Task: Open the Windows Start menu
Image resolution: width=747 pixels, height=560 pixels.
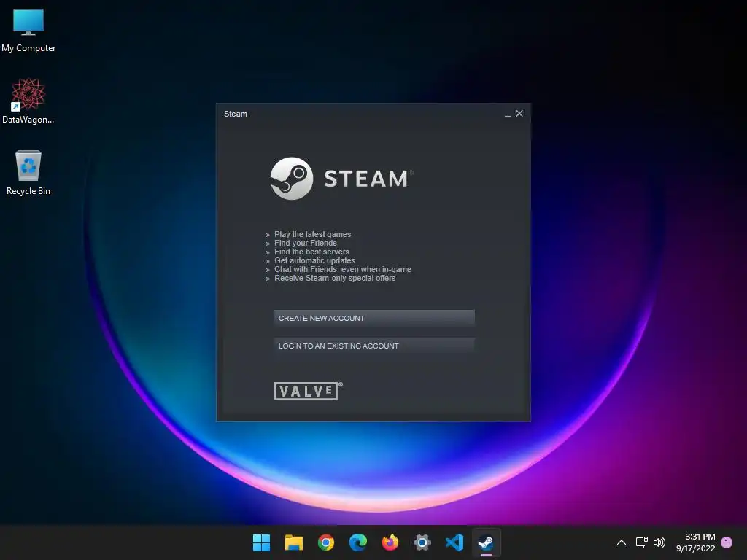Action: pos(261,542)
